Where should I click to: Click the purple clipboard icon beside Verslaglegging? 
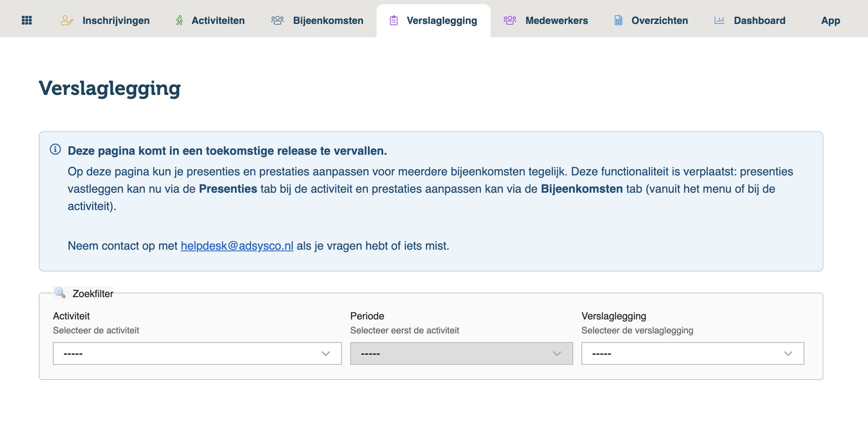tap(394, 20)
